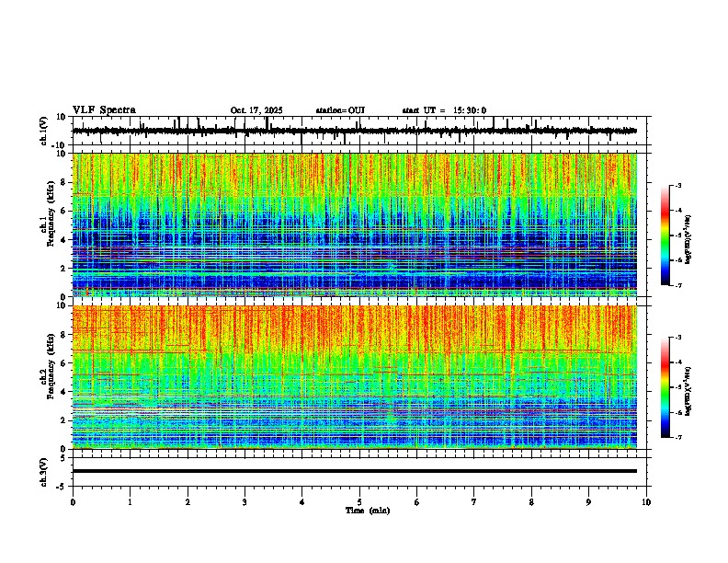Viewport: 728px width, 563px height.
Task: Click the log(PSD) label of ch.1 color bar
Action: point(688,240)
